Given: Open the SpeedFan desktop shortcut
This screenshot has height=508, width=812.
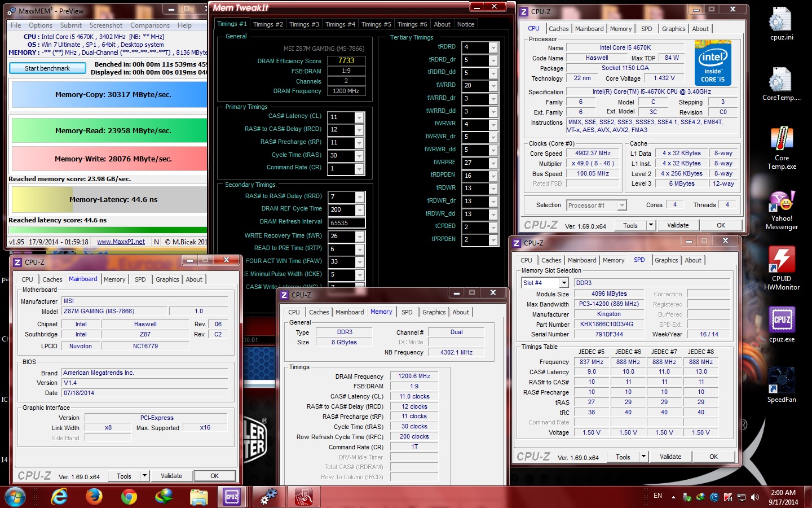Looking at the screenshot, I should [782, 385].
